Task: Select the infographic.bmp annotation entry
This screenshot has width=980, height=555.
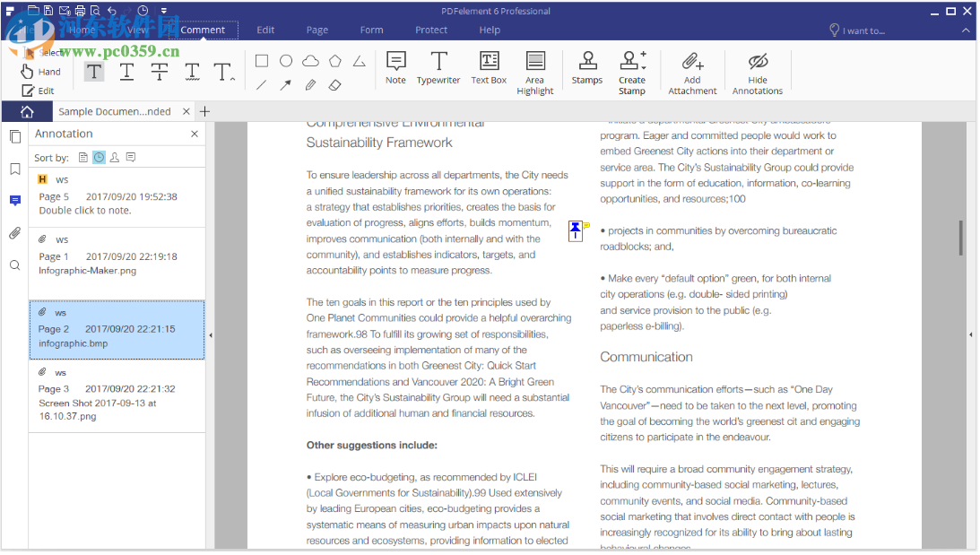Action: (117, 329)
